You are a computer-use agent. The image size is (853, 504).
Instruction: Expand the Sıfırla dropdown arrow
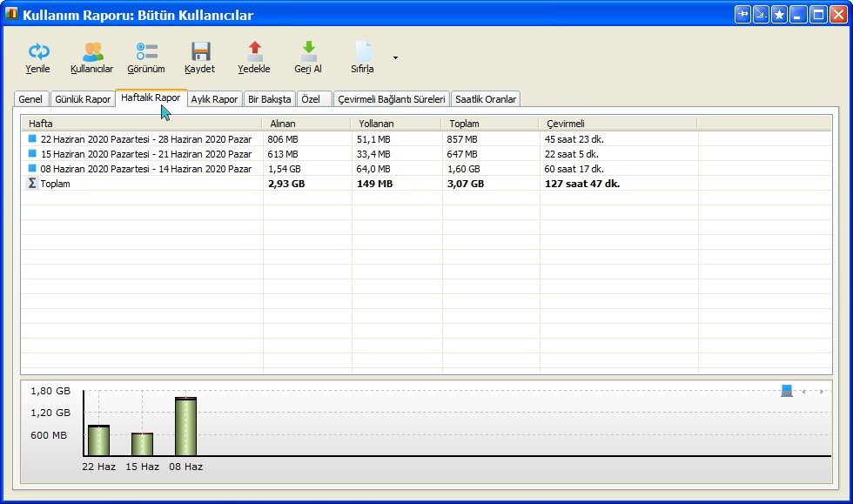[395, 57]
